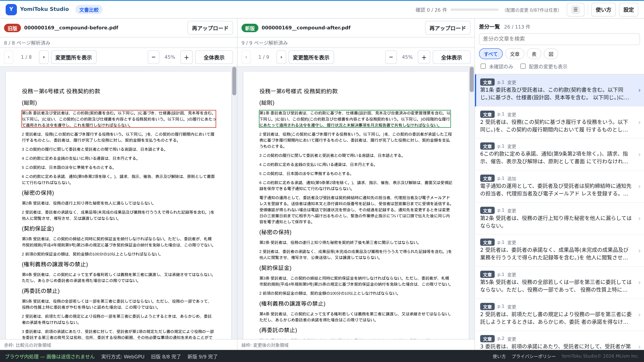Expand the 6この約款に定める承諾 diff entry chevron
This screenshot has height=362, width=644.
click(x=639, y=155)
